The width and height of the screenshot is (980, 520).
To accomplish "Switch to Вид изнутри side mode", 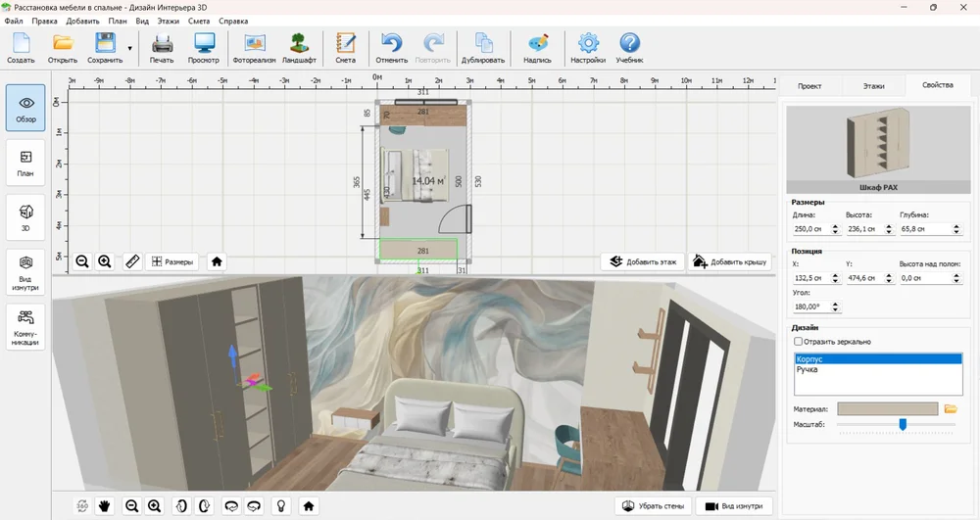I will click(25, 273).
